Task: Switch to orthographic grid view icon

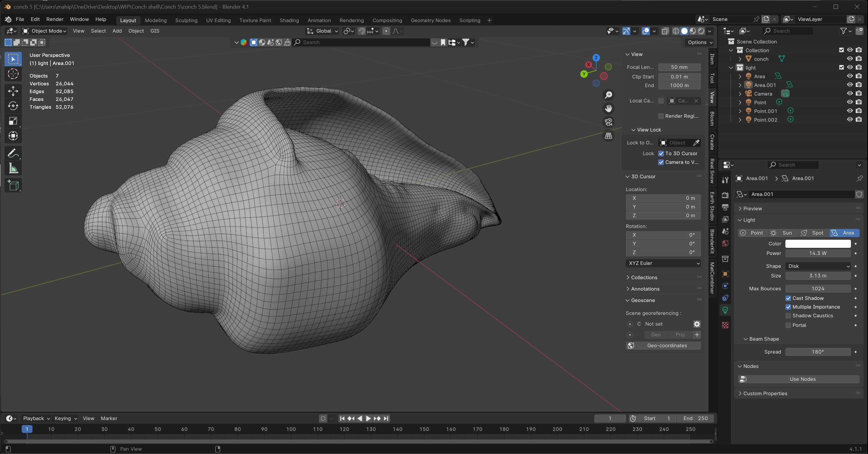Action: (608, 135)
